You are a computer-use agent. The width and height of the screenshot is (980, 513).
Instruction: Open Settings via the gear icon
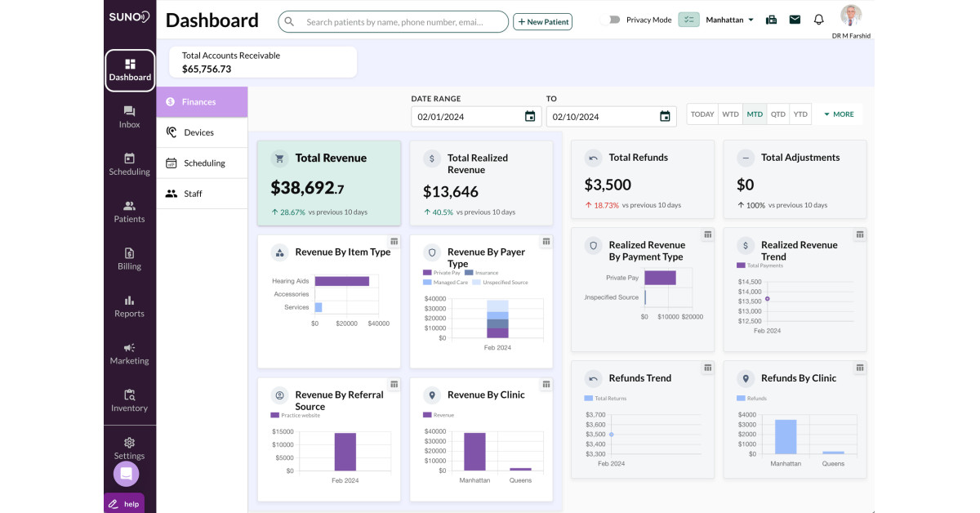129,442
